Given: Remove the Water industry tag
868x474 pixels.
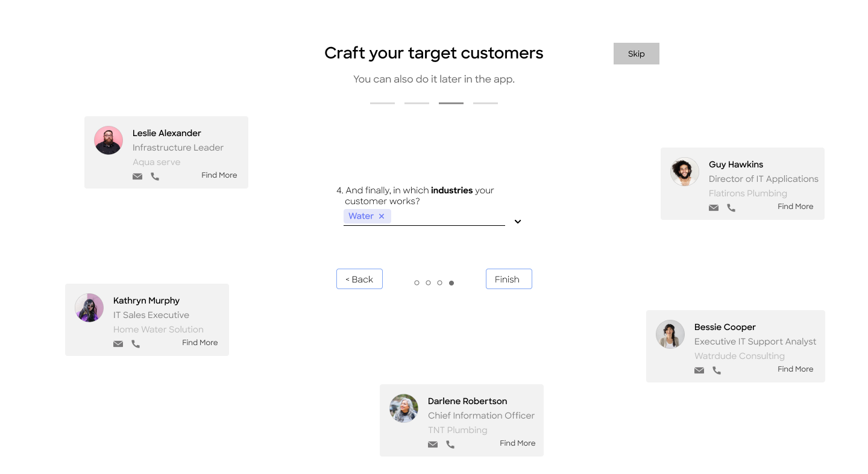Looking at the screenshot, I should [382, 216].
